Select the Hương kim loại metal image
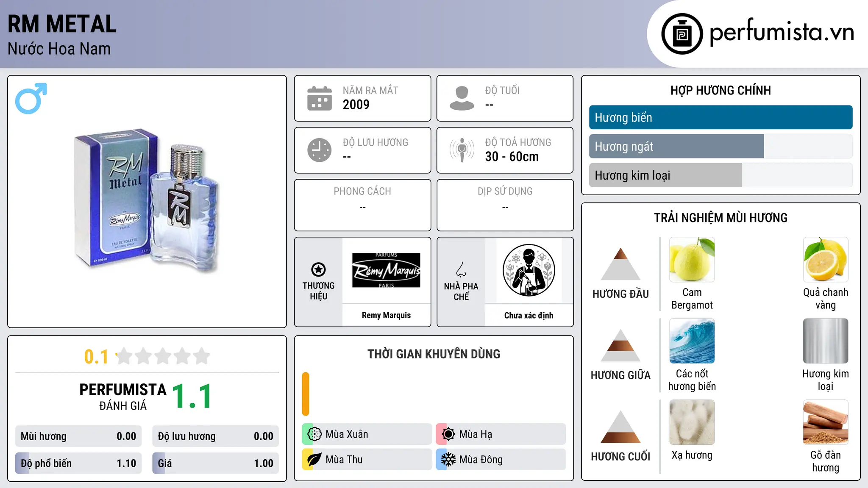This screenshot has height=488, width=868. pyautogui.click(x=826, y=341)
